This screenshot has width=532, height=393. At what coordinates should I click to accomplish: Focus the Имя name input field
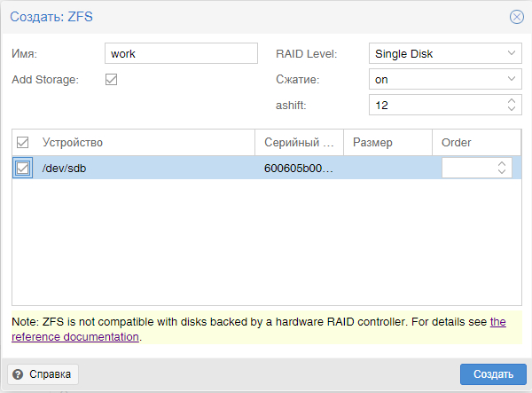click(x=181, y=53)
